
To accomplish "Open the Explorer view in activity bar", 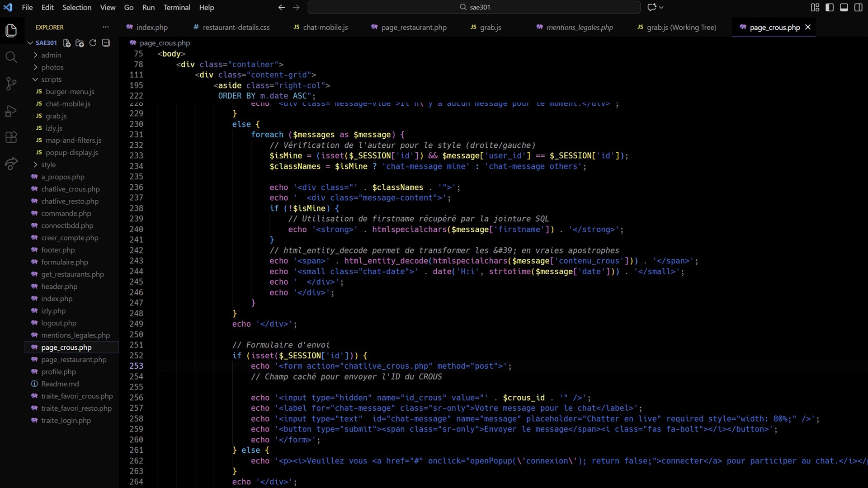I will (x=11, y=31).
